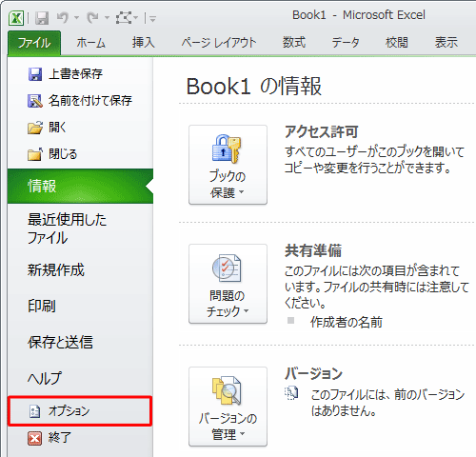Click the 作成者の名前 item
Viewport: 476px width, 457px height.
347,322
